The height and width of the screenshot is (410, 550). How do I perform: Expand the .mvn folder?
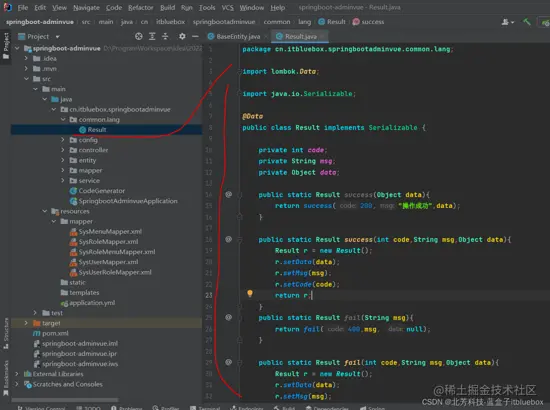[x=26, y=68]
